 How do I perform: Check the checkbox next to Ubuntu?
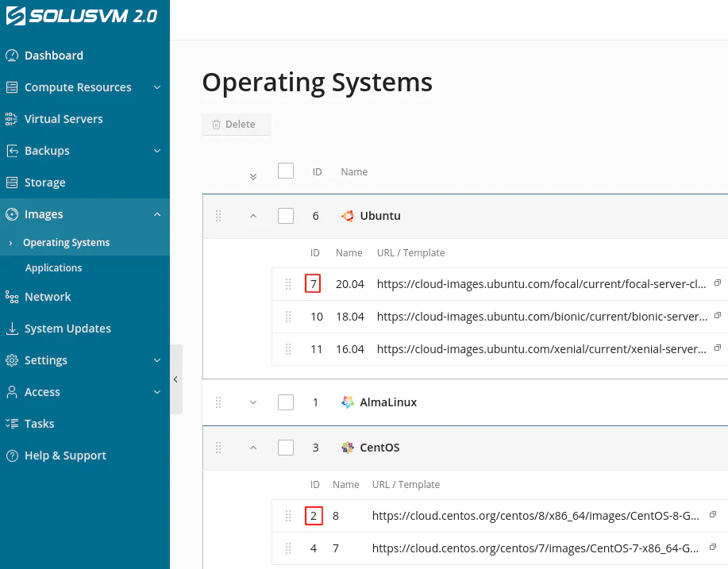(285, 215)
